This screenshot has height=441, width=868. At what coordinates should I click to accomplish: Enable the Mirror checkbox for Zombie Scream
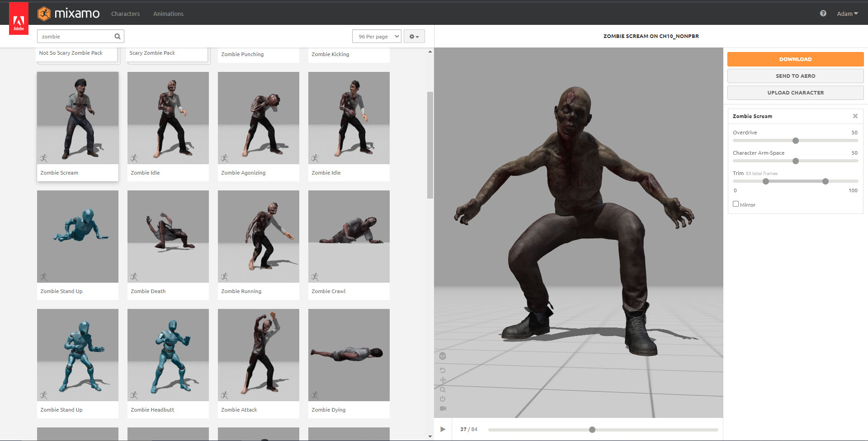tap(736, 204)
